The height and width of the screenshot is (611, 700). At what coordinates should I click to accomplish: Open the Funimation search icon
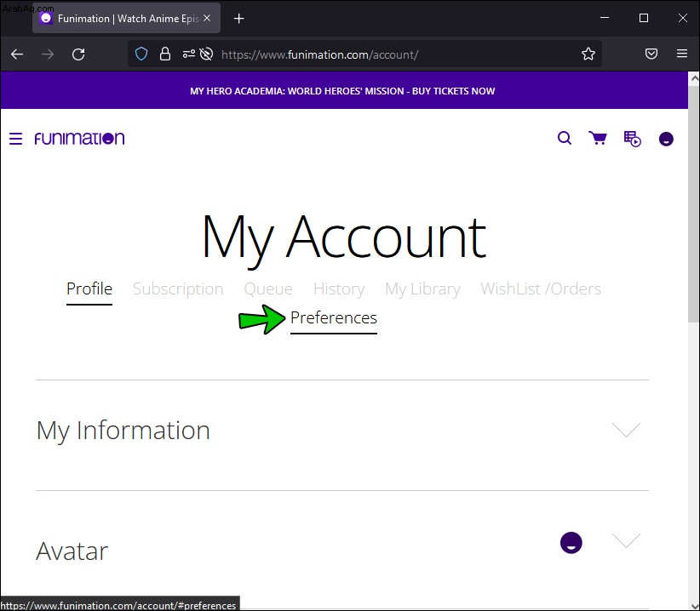pyautogui.click(x=565, y=138)
